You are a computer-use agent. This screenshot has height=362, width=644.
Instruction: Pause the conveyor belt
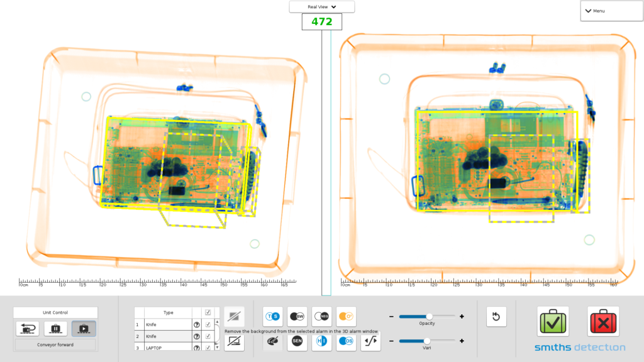click(x=55, y=328)
